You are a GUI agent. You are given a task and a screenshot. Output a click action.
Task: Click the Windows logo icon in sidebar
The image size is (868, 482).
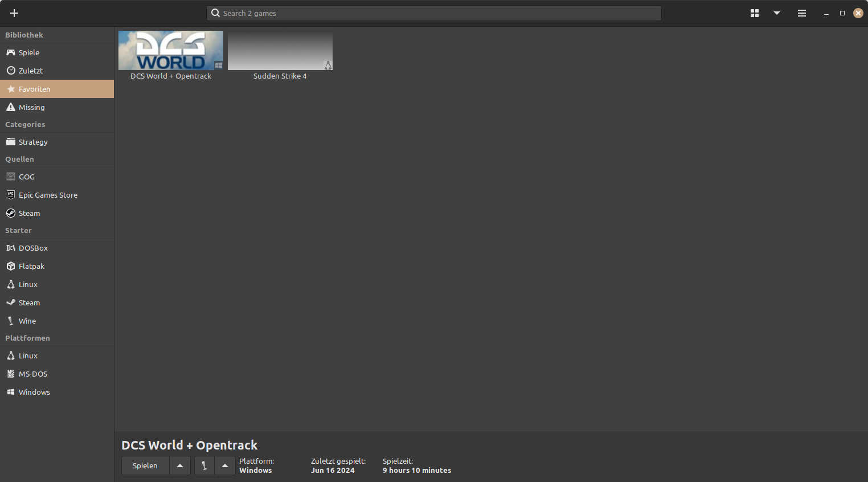click(11, 392)
